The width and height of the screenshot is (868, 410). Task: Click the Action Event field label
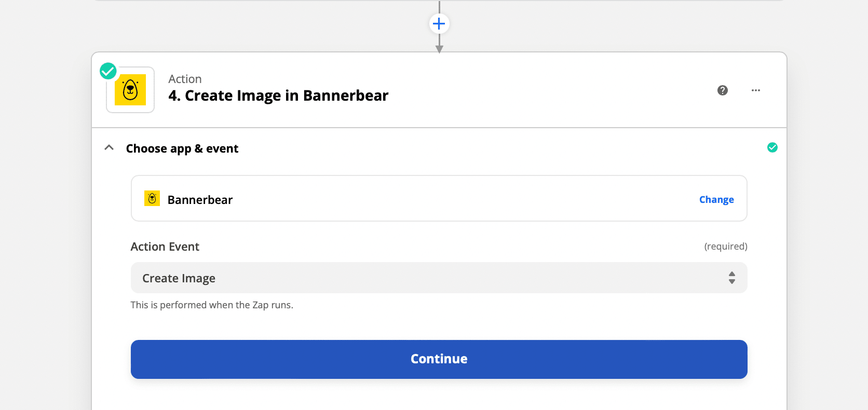165,247
